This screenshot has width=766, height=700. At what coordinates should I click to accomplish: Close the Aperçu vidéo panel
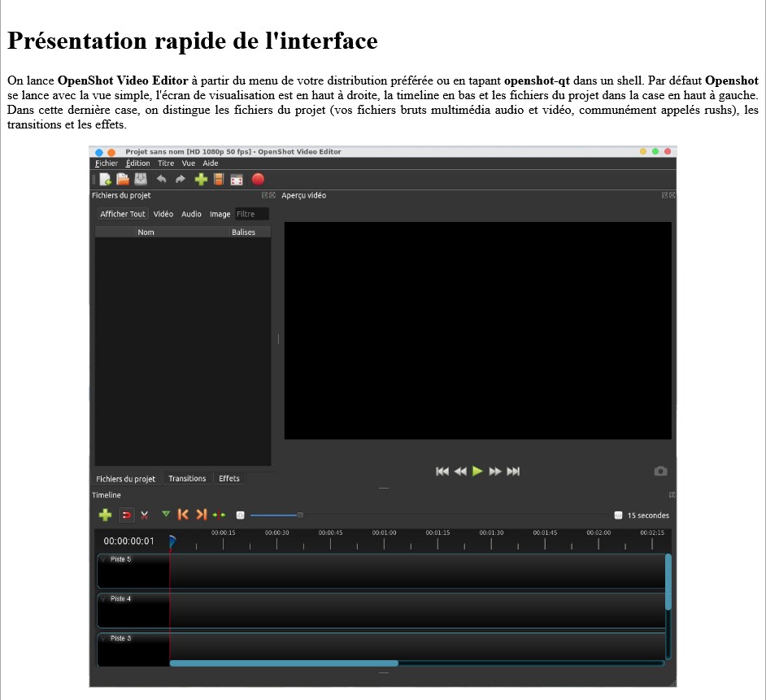click(x=672, y=195)
